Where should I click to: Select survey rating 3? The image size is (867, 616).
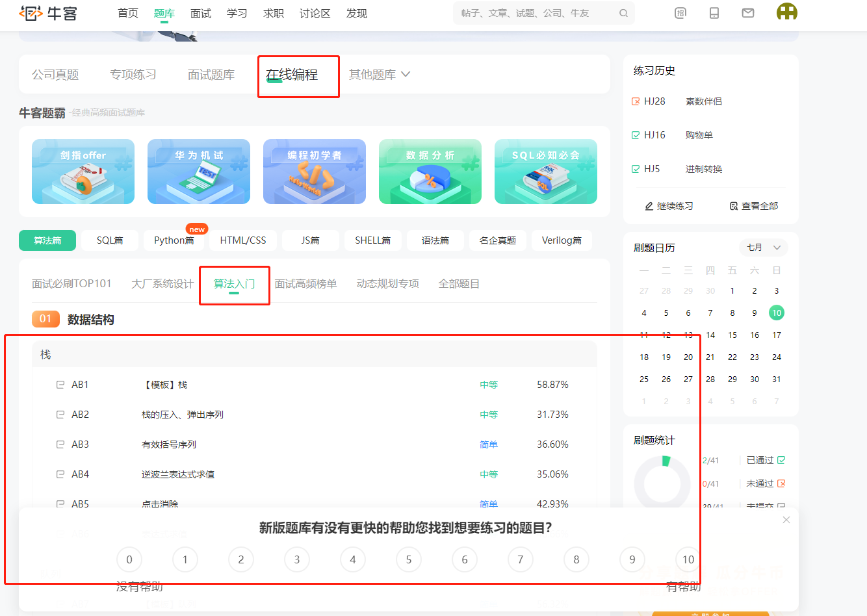(x=297, y=559)
